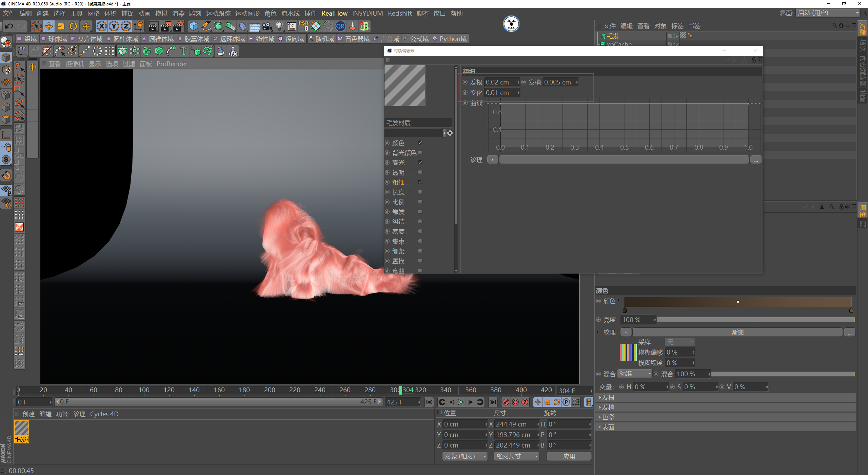Click the 渐变 texture button
Viewport: 868px width, 475px height.
click(x=737, y=332)
